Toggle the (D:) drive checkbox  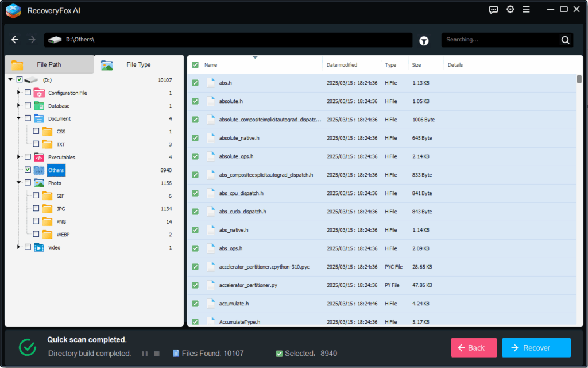pos(20,79)
